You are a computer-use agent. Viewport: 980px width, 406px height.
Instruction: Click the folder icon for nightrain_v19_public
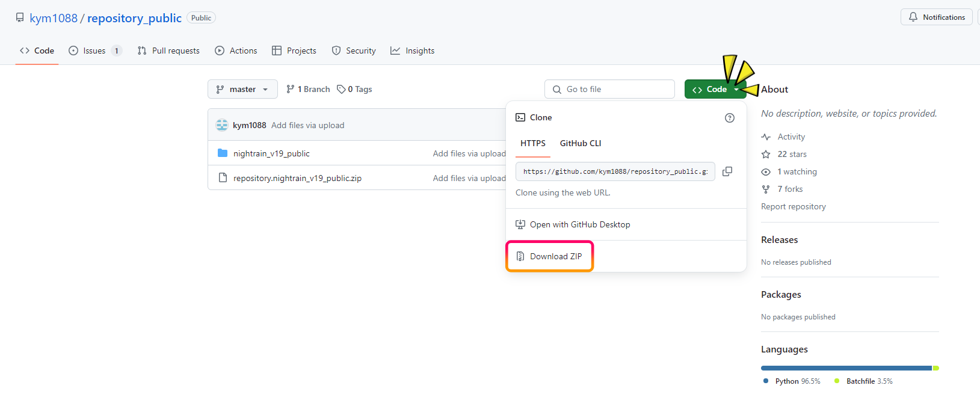223,153
